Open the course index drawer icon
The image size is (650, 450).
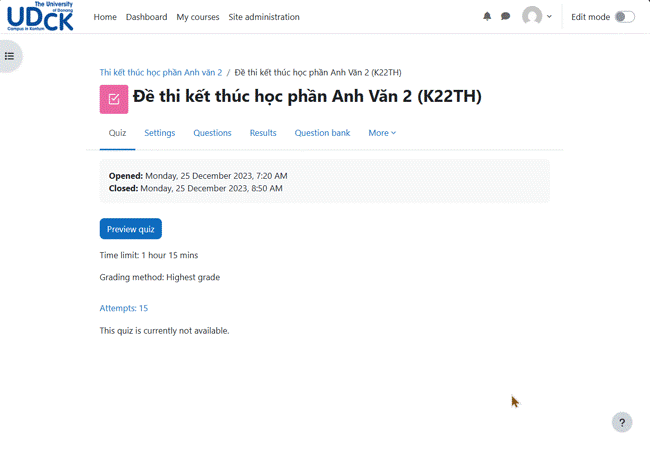click(x=10, y=56)
